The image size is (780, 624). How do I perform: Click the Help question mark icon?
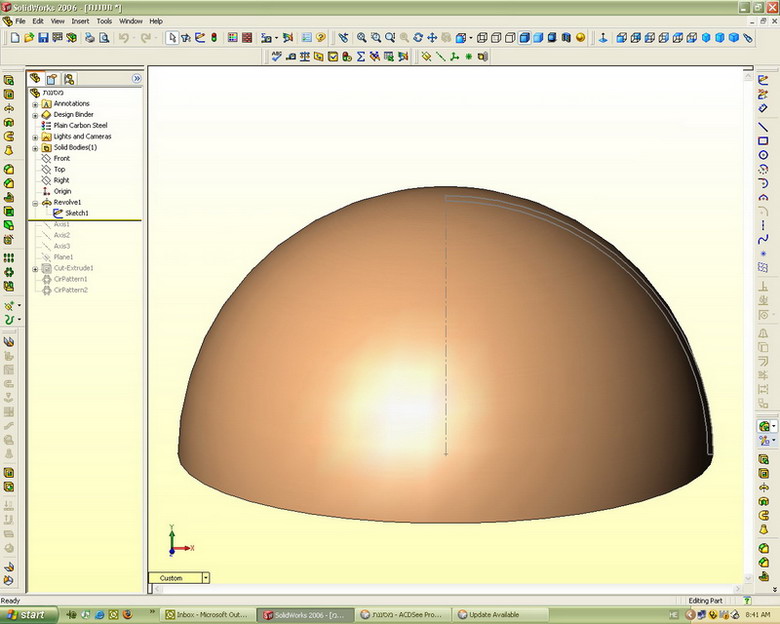(x=320, y=38)
